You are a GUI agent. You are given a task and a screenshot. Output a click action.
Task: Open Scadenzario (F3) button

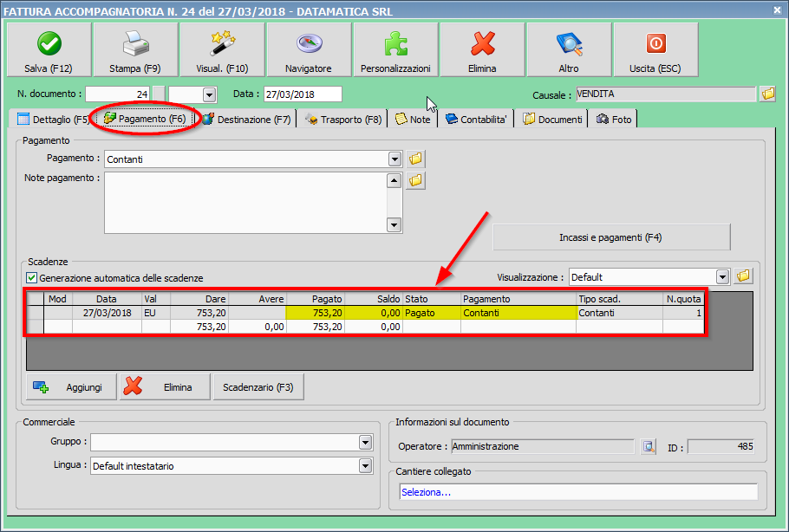coord(258,387)
